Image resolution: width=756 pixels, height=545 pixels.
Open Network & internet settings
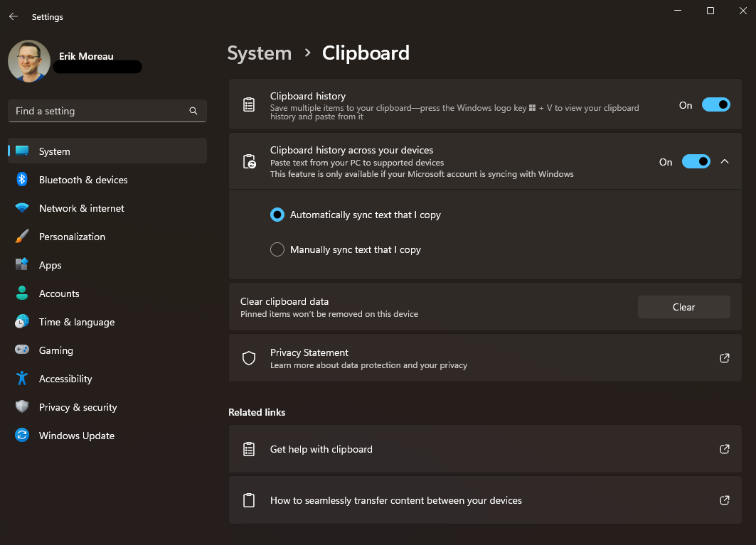coord(81,208)
